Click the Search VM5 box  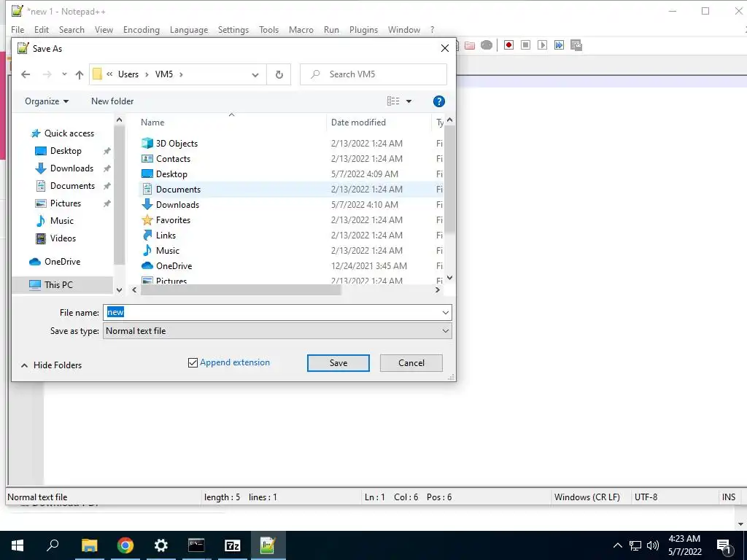point(373,75)
